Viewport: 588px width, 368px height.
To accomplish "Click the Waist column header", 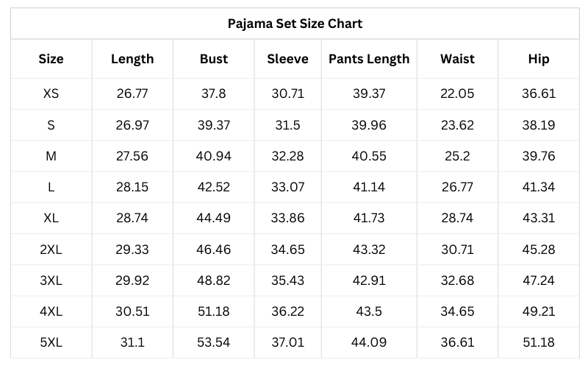I will coord(457,59).
